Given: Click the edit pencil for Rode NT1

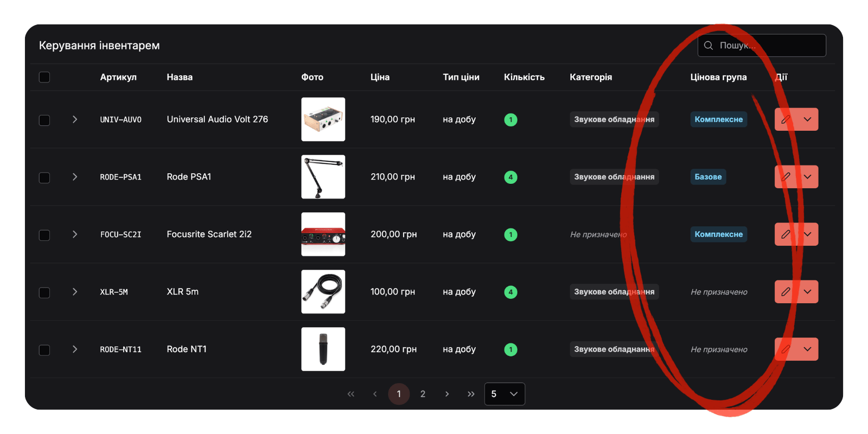Looking at the screenshot, I should coord(786,349).
